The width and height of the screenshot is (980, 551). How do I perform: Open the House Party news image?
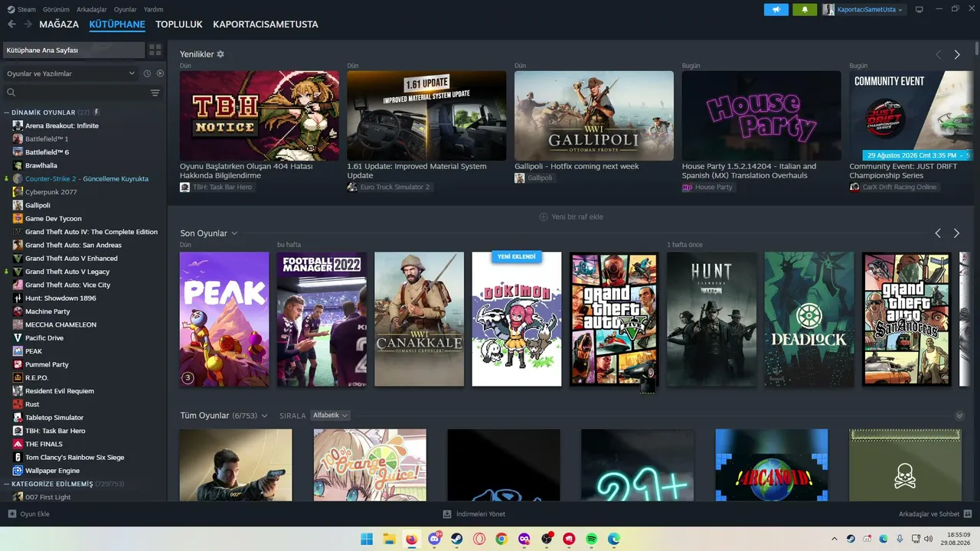[x=761, y=116]
